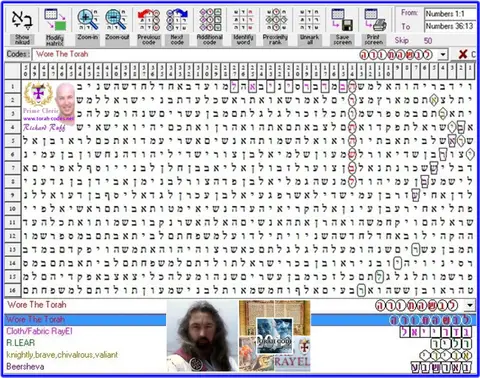480x378 pixels.
Task: Click the lower Wore The Torah label
Action: point(37,305)
